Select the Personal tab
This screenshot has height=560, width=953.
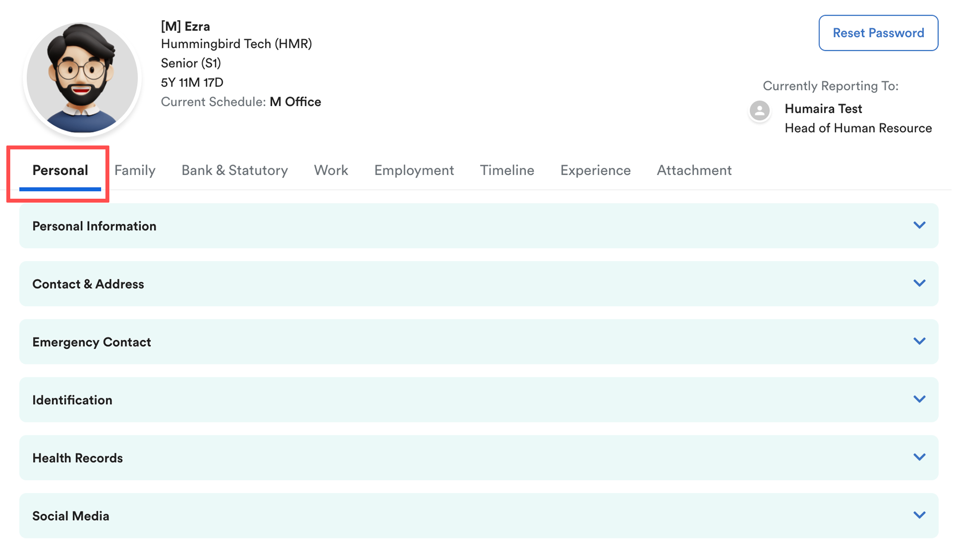pos(60,170)
